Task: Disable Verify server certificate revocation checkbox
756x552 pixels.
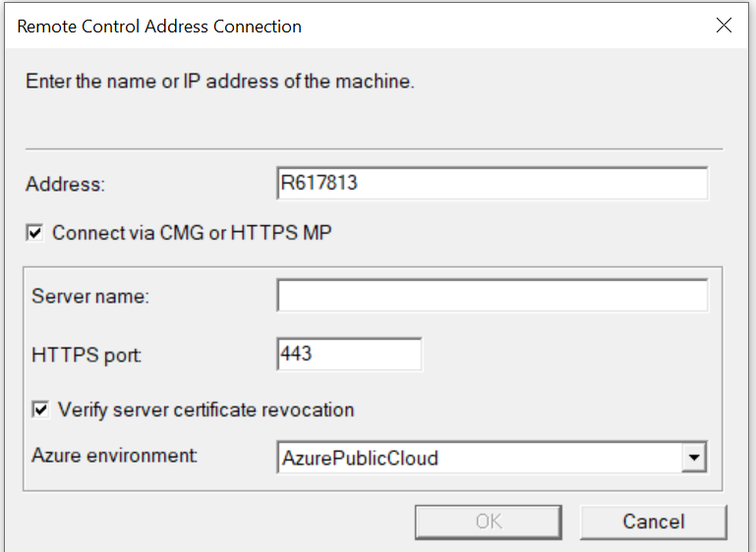Action: [40, 410]
